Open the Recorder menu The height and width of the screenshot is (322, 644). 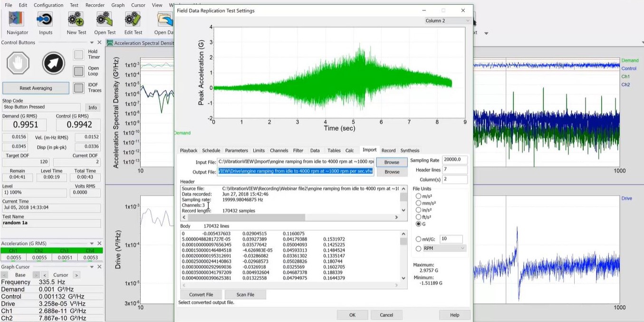94,5
